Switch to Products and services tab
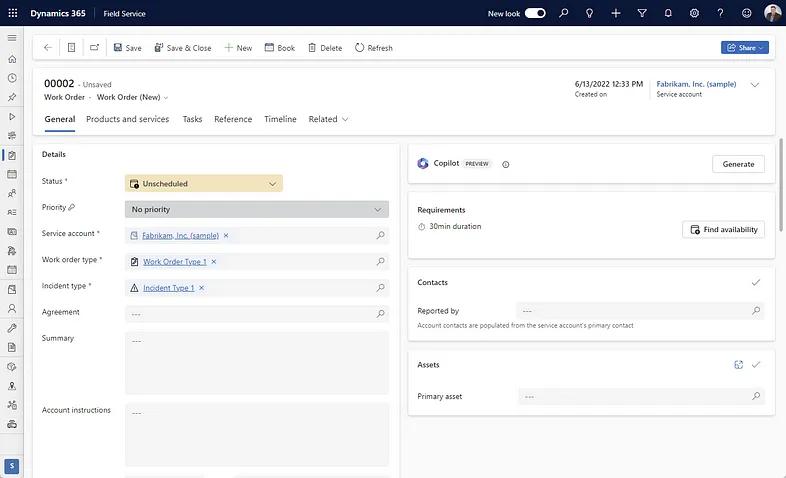The height and width of the screenshot is (478, 786). point(127,119)
